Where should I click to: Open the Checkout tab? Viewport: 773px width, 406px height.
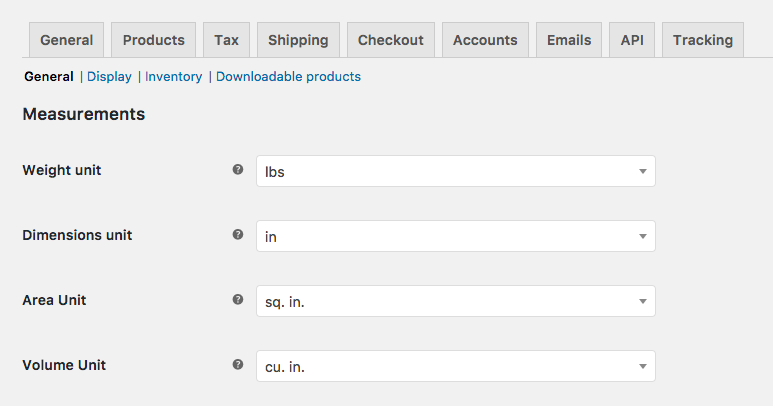(x=391, y=40)
